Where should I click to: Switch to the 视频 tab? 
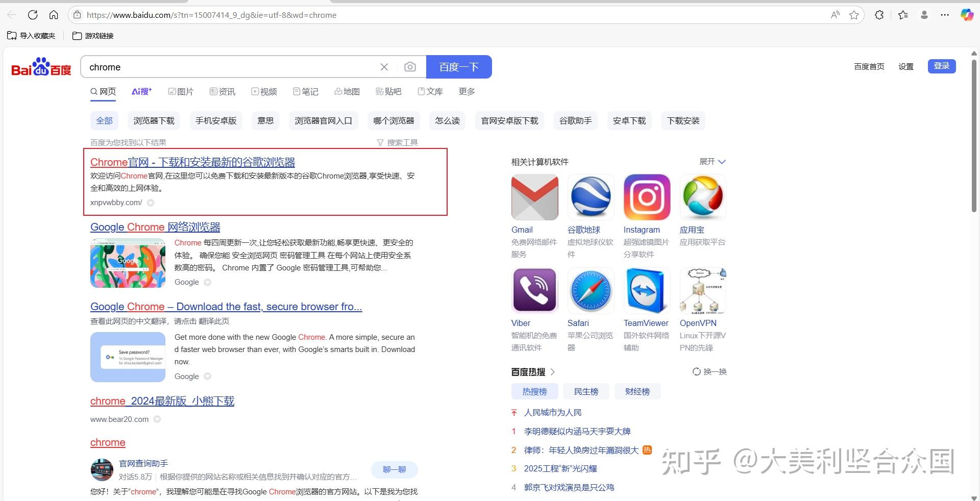click(x=264, y=91)
